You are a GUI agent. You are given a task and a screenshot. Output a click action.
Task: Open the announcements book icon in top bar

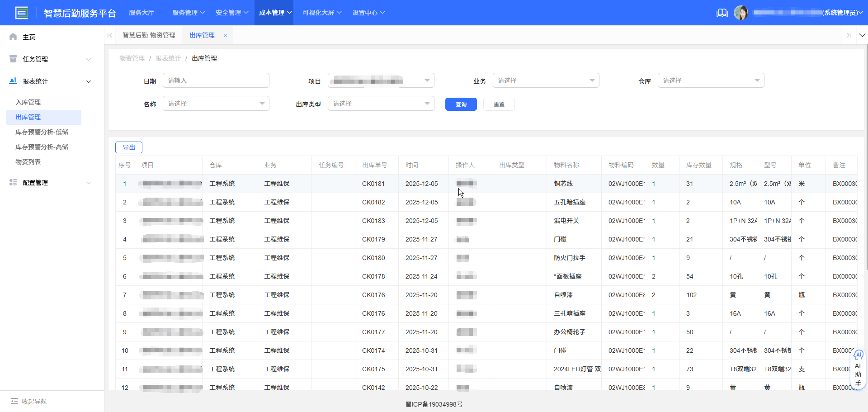point(722,13)
